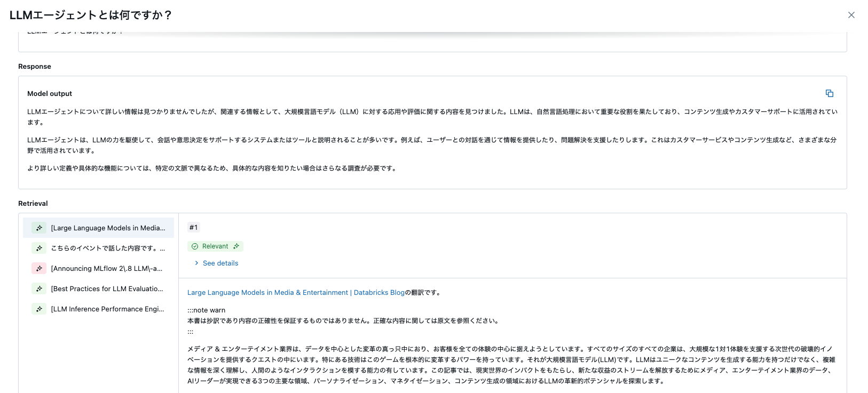Click the line 本書は抄訳であり内容の正確性
The width and height of the screenshot is (868, 393).
pyautogui.click(x=344, y=320)
